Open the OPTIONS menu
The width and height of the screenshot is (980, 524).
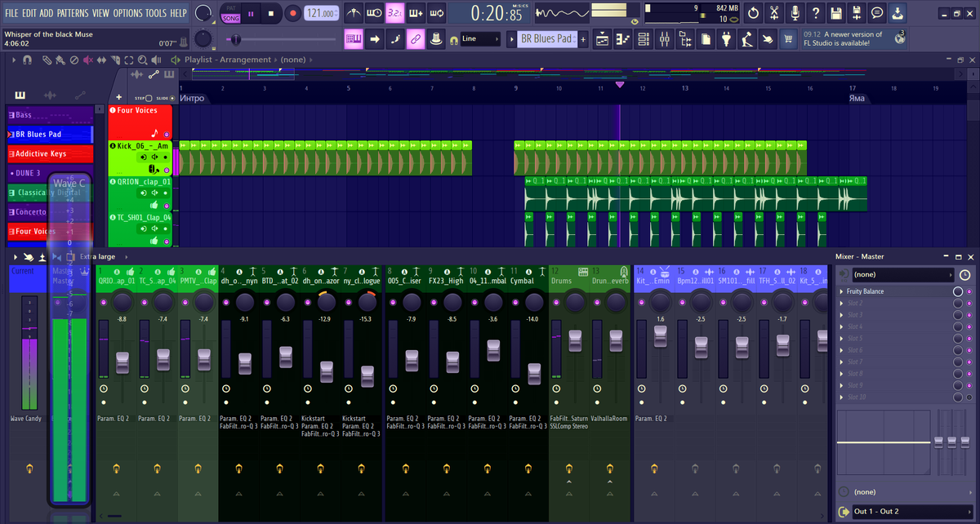click(127, 13)
